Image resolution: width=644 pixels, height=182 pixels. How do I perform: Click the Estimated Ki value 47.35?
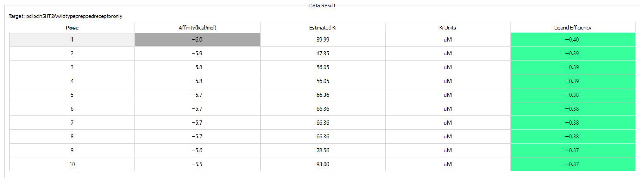(323, 53)
